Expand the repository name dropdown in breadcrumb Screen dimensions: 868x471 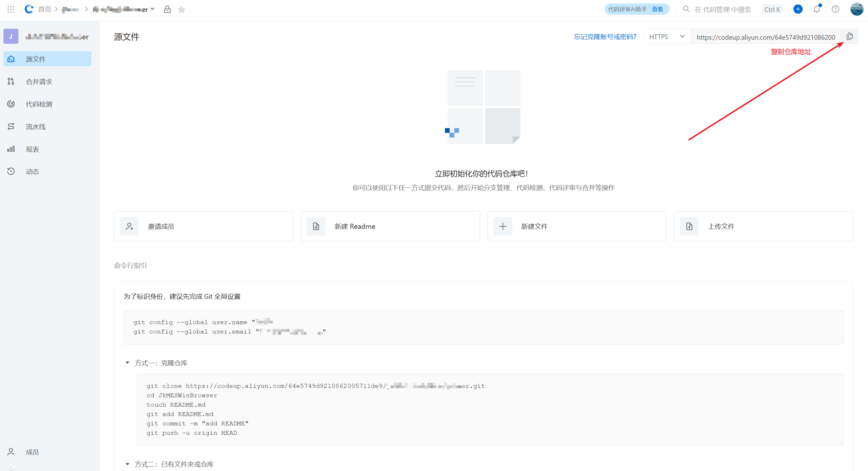click(152, 9)
